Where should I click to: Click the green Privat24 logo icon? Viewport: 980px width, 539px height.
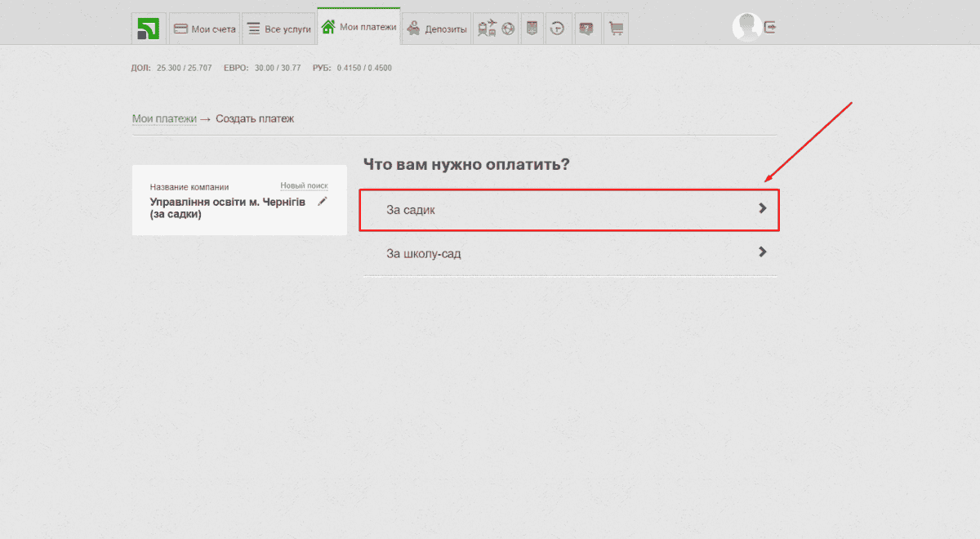click(148, 29)
